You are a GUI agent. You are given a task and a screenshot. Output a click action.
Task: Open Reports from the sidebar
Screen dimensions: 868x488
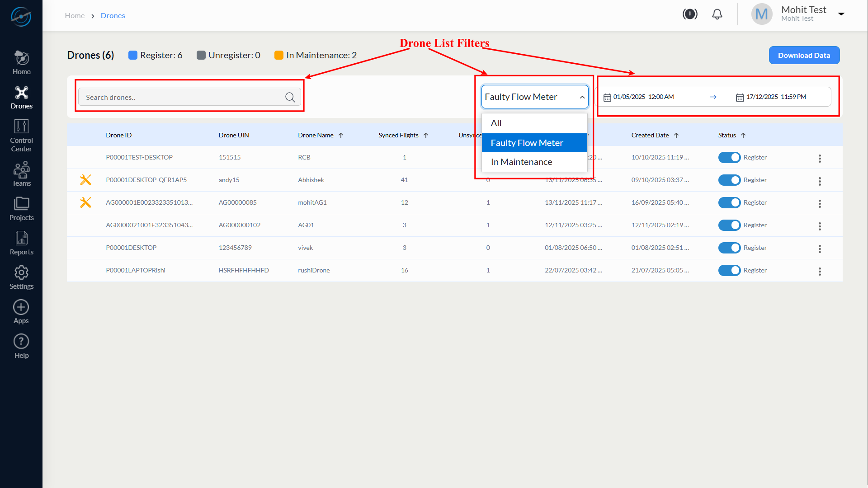coord(21,239)
